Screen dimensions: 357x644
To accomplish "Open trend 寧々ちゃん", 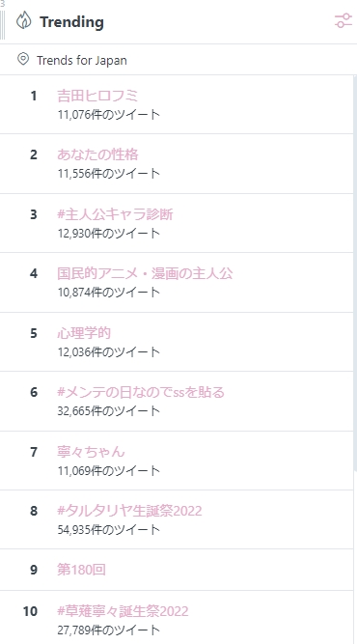I will click(x=91, y=452).
